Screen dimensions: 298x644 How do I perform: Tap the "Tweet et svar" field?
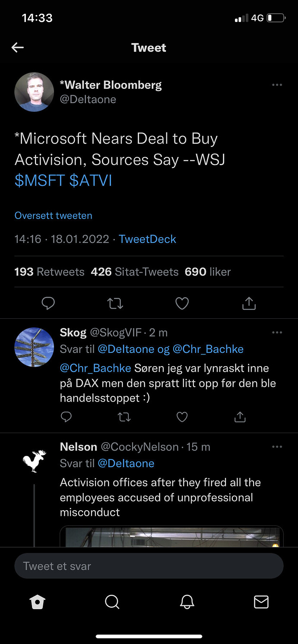coord(149,566)
